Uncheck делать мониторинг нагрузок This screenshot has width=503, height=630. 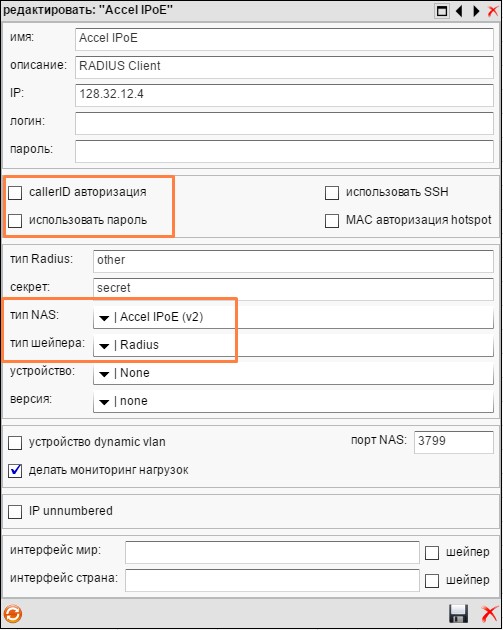point(15,471)
